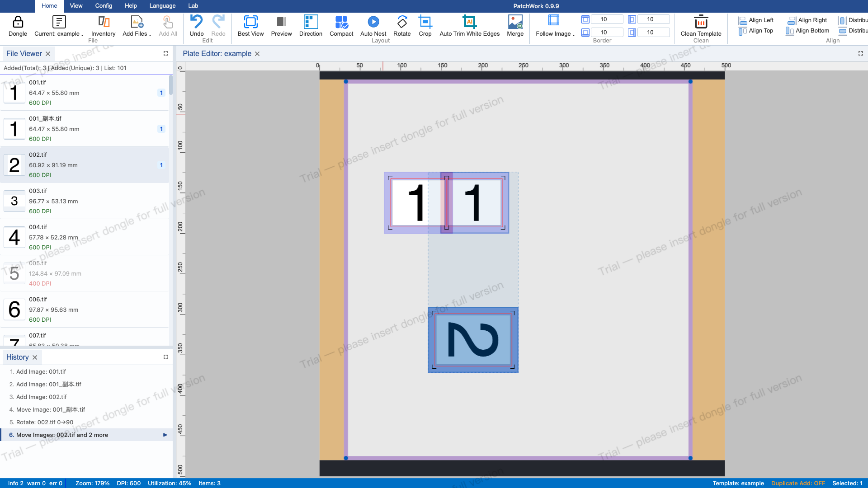Expand the Add Files dropdown
The height and width of the screenshot is (488, 868).
(137, 26)
